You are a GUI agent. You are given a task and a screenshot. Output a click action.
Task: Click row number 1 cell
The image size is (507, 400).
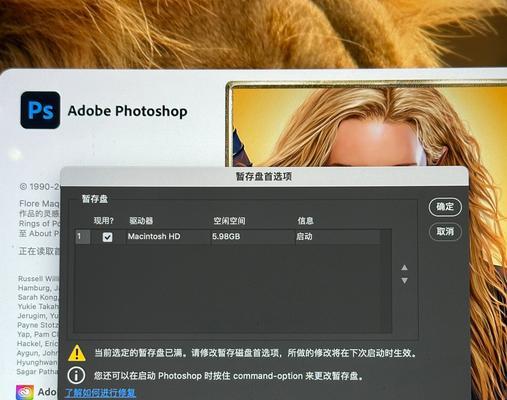pyautogui.click(x=82, y=237)
